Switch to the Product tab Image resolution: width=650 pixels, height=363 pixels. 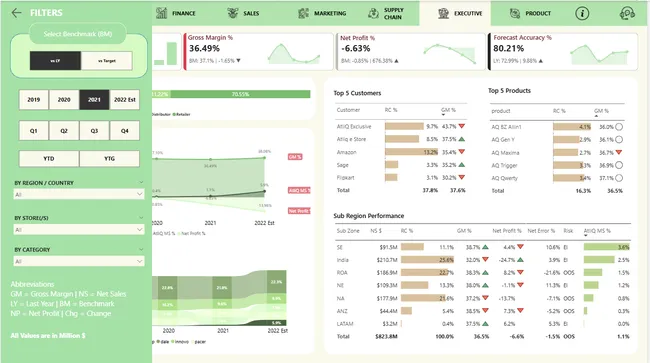tap(538, 13)
